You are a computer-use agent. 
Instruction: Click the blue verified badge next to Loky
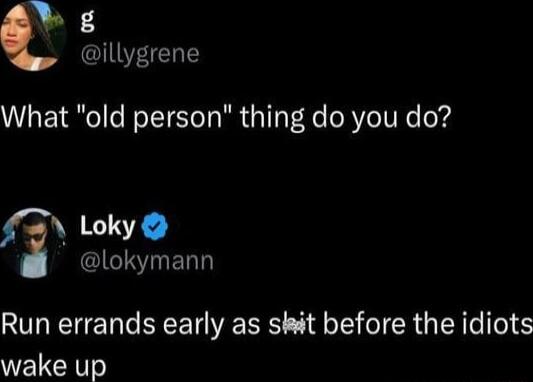[x=155, y=226]
